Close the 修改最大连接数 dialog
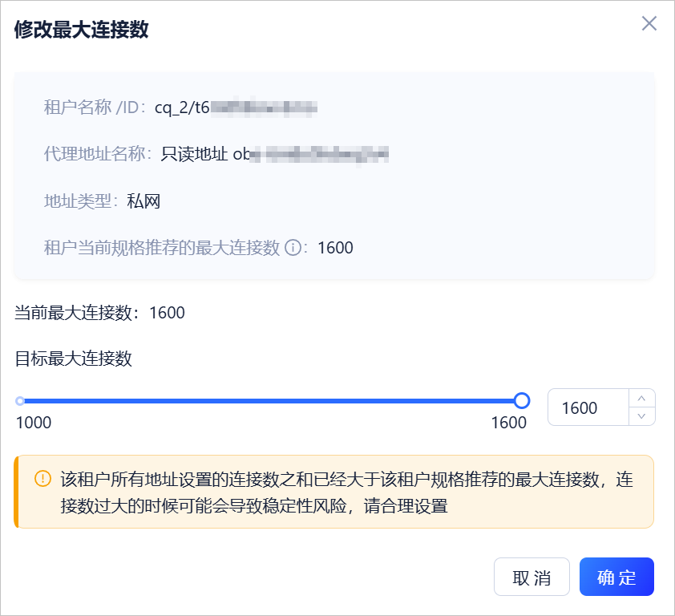 click(x=649, y=23)
